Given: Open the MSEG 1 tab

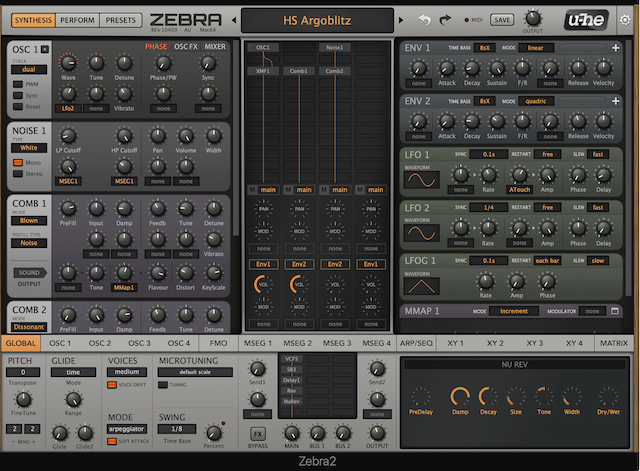Looking at the screenshot, I should tap(258, 343).
